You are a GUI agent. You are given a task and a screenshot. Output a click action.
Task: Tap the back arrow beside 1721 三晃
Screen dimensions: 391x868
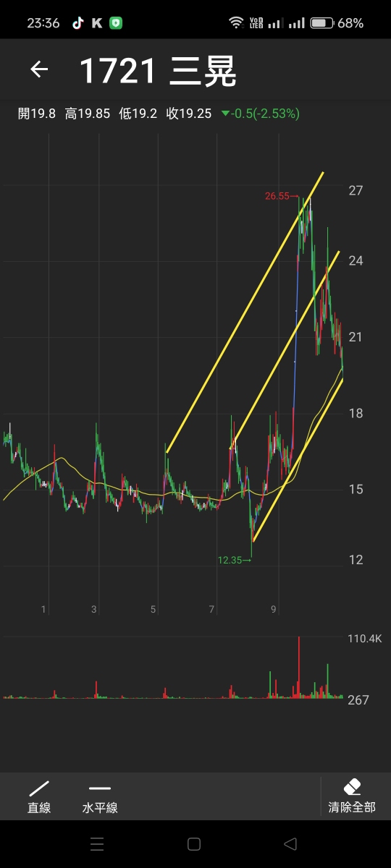39,69
